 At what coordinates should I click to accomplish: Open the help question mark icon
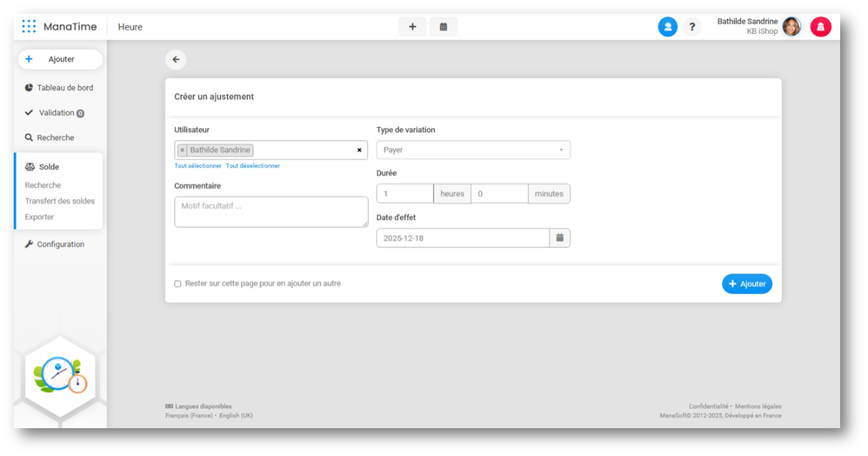pyautogui.click(x=692, y=27)
